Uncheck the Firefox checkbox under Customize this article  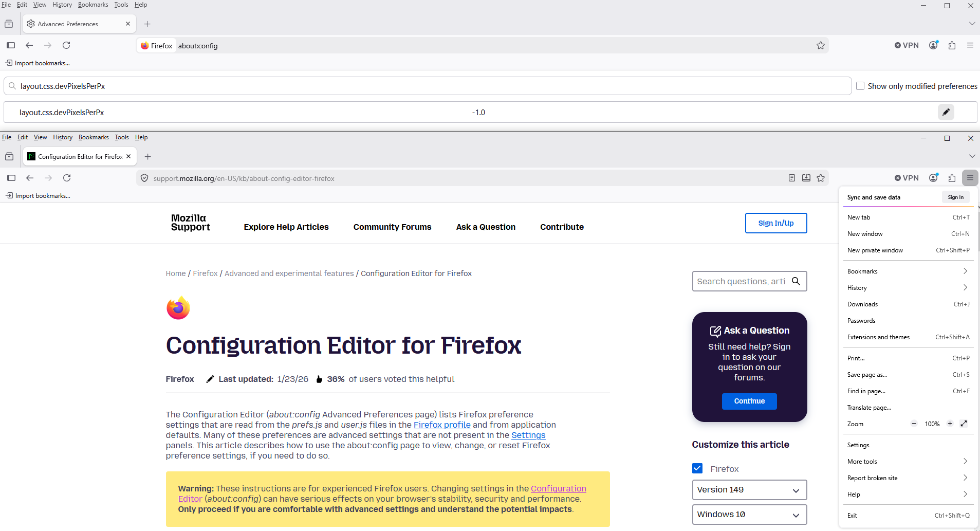(x=697, y=468)
